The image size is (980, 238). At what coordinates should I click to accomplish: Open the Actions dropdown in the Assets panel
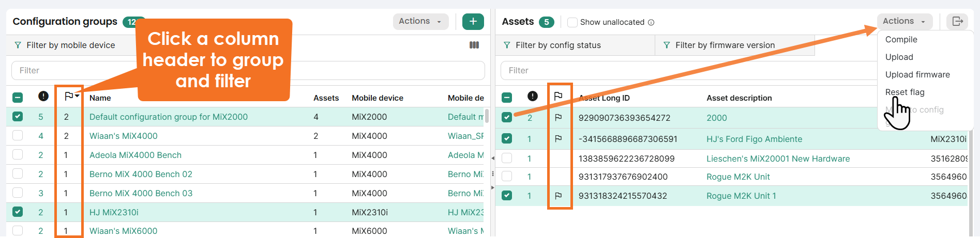coord(904,21)
